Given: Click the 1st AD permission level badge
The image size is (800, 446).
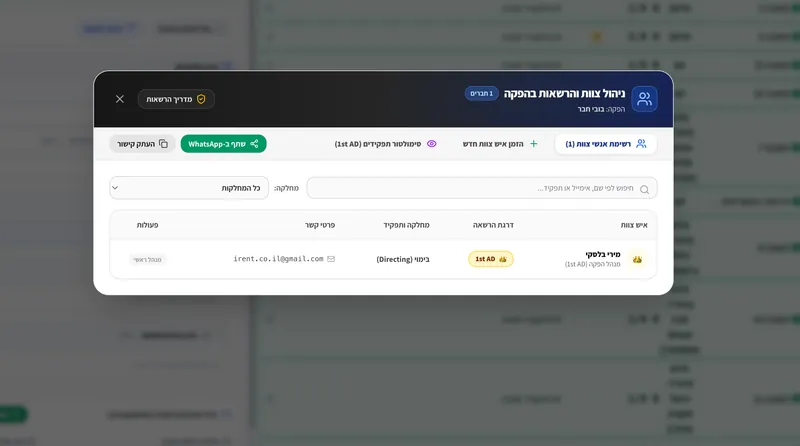Looking at the screenshot, I should pyautogui.click(x=491, y=259).
